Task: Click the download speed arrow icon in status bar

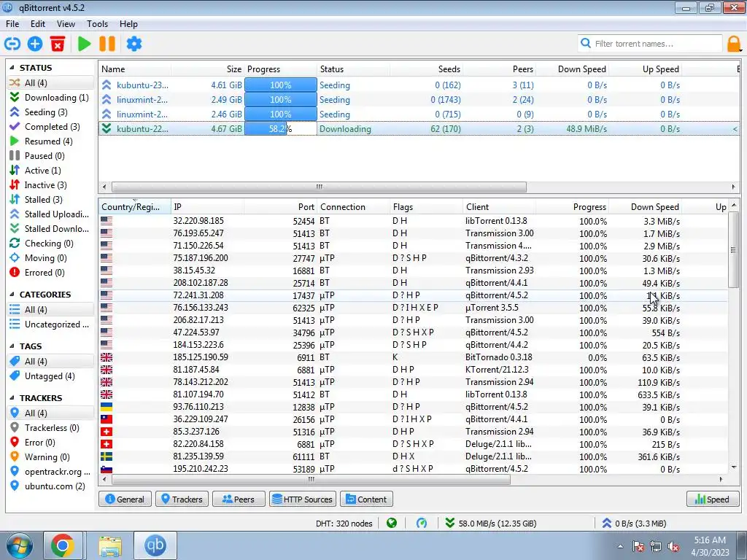Action: [x=449, y=524]
